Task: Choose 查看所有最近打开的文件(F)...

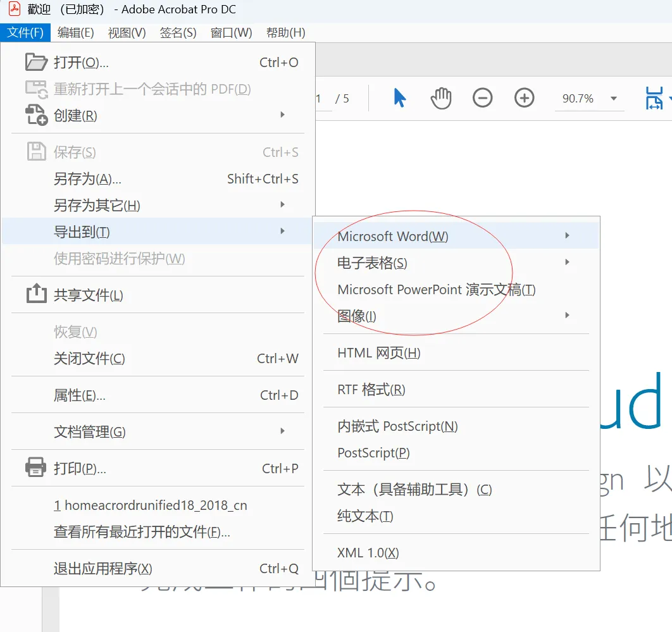Action: pos(158,532)
